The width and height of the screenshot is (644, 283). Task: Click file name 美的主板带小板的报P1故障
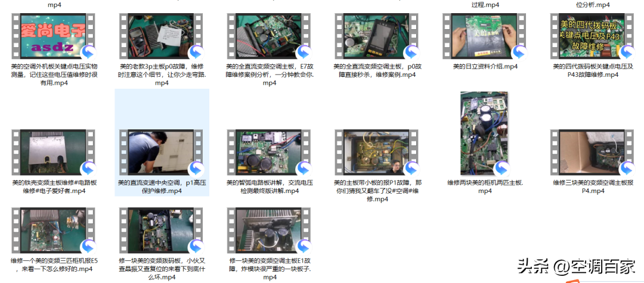pyautogui.click(x=377, y=191)
